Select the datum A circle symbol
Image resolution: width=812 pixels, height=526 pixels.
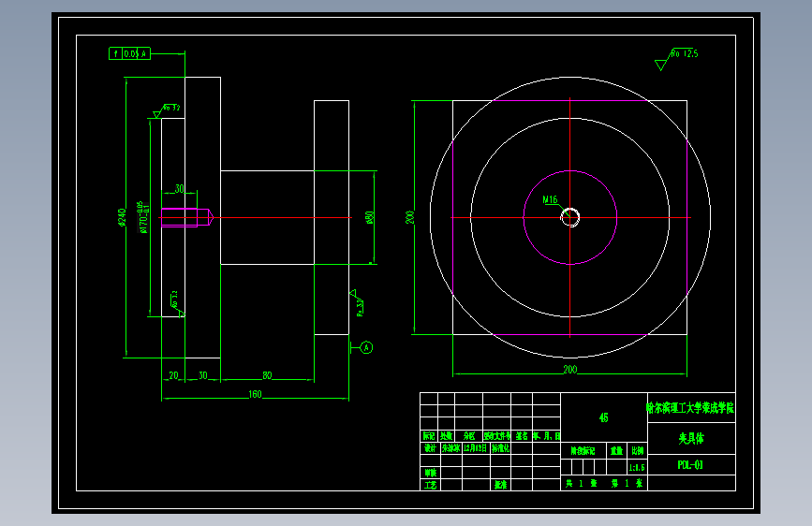(366, 347)
